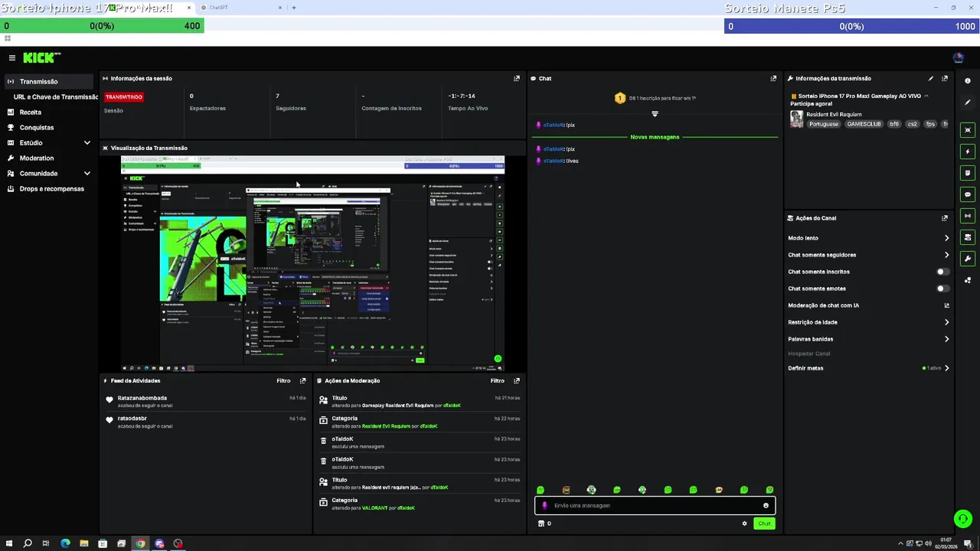Open Palavras banidas options arrow
Screen dimensions: 980x551
pos(946,339)
